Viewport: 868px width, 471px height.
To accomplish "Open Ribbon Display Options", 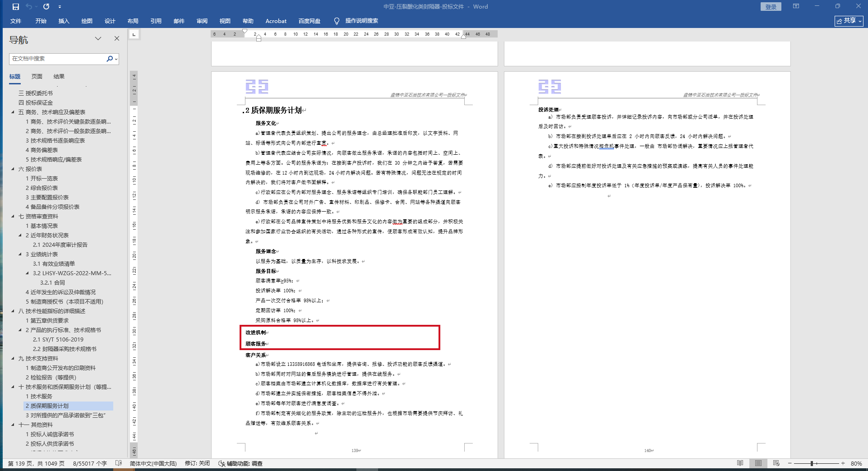I will pos(796,6).
